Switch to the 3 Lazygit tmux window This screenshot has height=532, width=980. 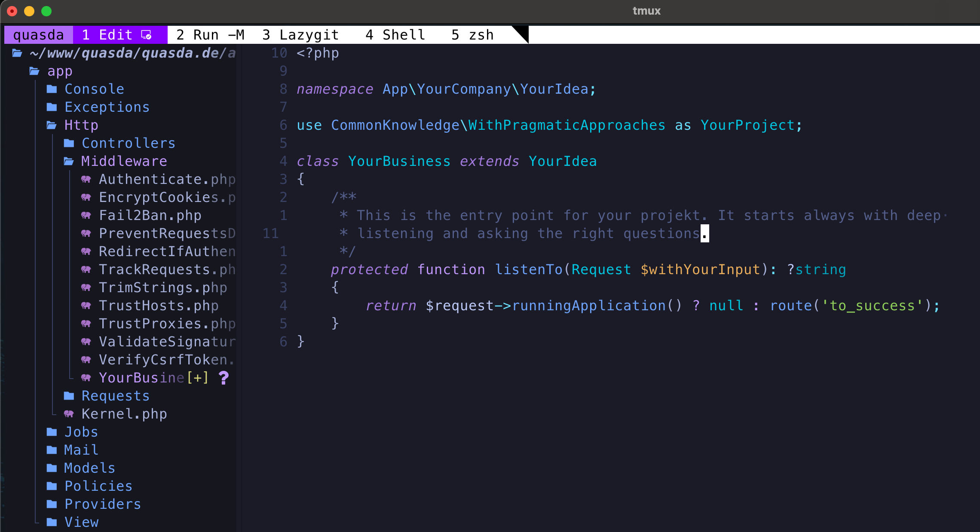(300, 35)
